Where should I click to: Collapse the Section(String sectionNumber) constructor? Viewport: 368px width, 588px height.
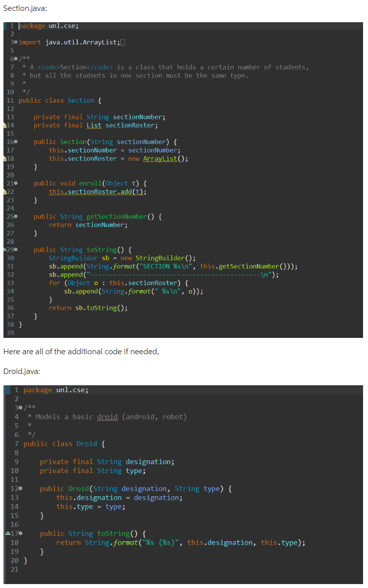[x=16, y=142]
